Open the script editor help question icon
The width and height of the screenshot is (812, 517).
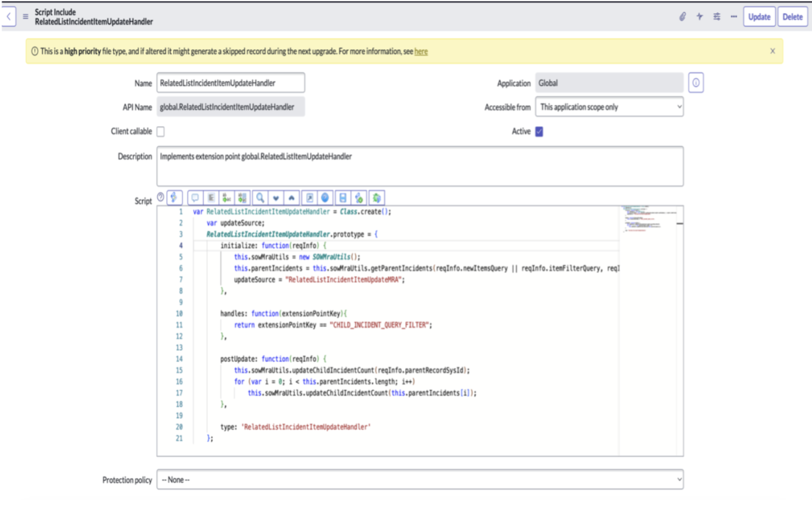[161, 197]
